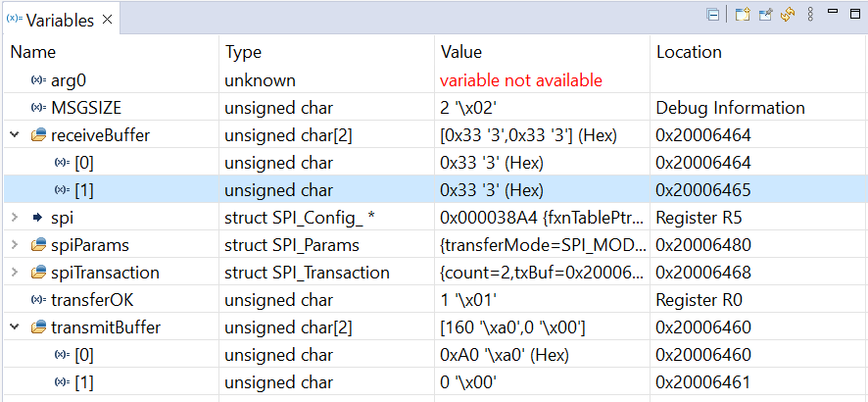Collapse the receiveBuffer array node
The image size is (868, 402).
pyautogui.click(x=15, y=135)
